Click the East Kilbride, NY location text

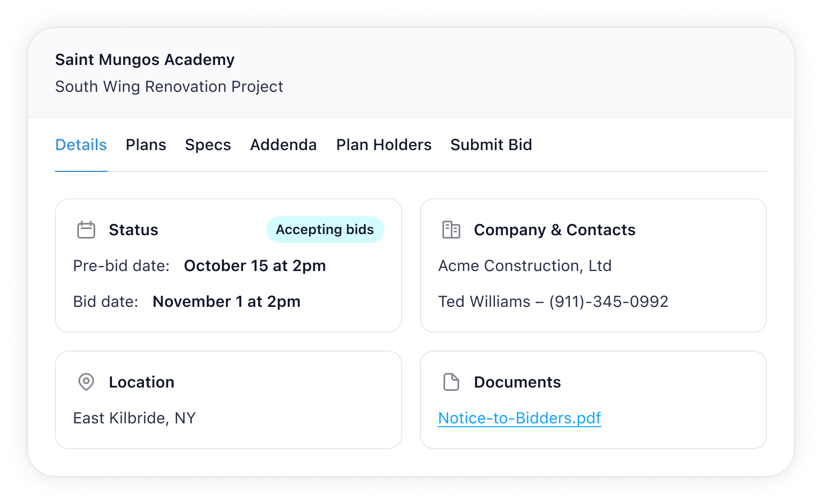[x=134, y=418]
